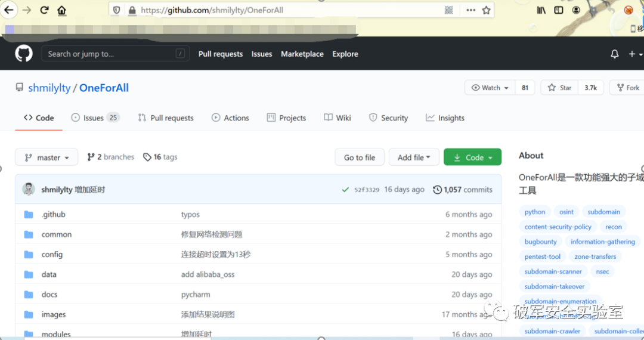Open commit message typos
Image resolution: width=644 pixels, height=340 pixels.
[190, 214]
